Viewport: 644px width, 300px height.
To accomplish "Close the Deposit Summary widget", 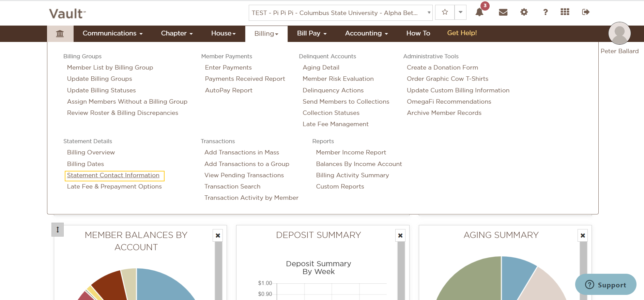I will coord(400,236).
